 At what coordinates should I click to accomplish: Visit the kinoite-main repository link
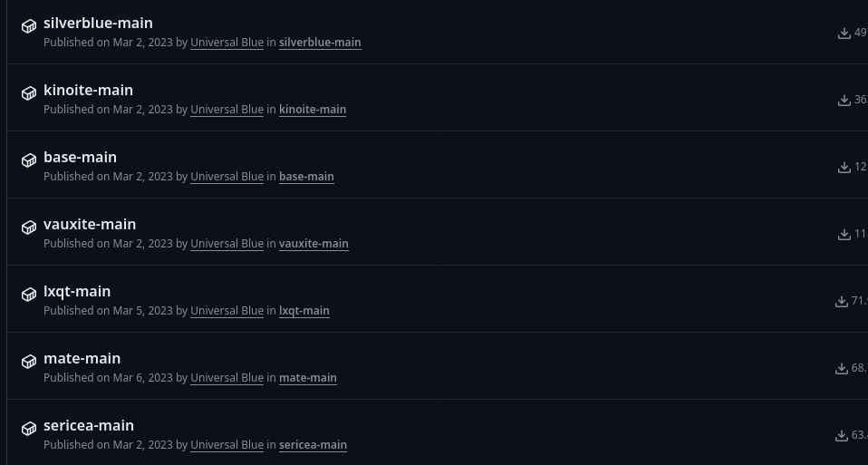(x=313, y=110)
